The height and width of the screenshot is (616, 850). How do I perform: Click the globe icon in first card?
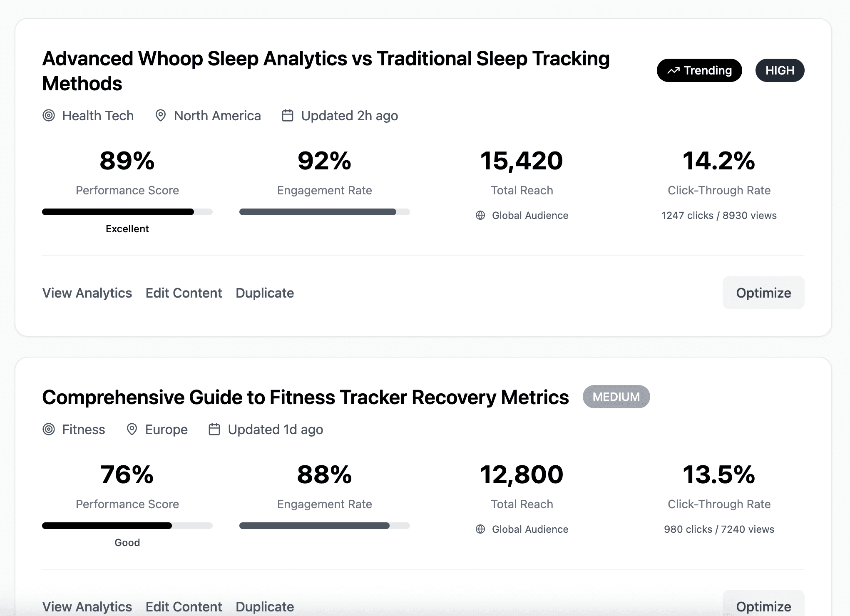(480, 216)
